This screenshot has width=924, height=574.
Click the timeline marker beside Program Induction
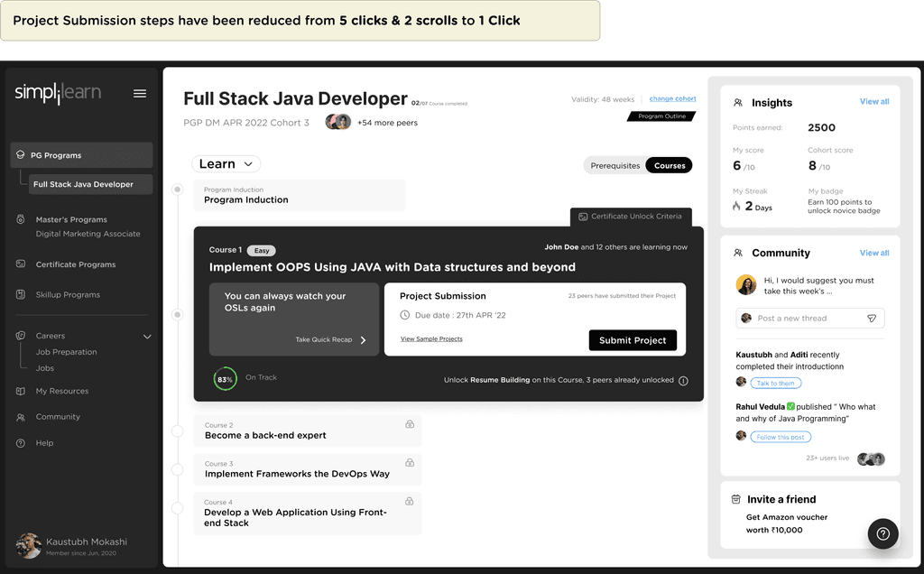point(177,190)
